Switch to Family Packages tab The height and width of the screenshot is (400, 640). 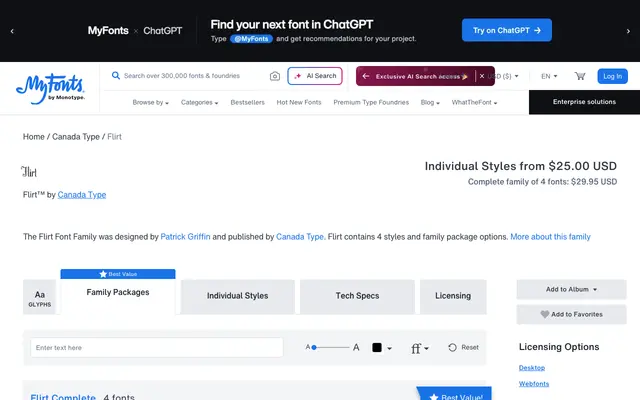point(118,292)
